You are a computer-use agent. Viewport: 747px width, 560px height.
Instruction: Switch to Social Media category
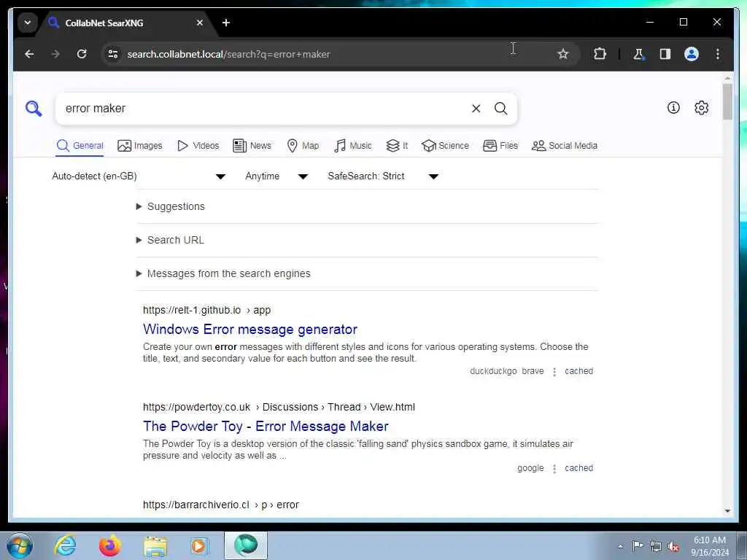pyautogui.click(x=565, y=146)
